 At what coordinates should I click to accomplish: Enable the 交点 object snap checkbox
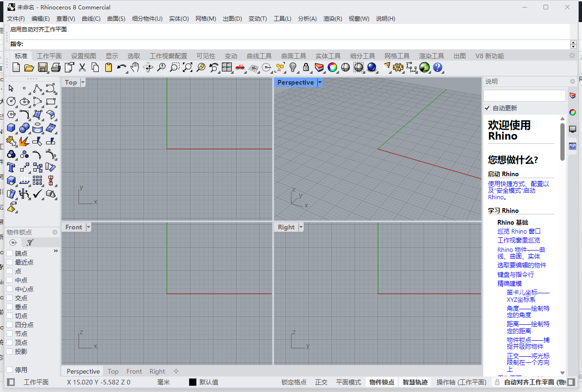tap(9, 298)
